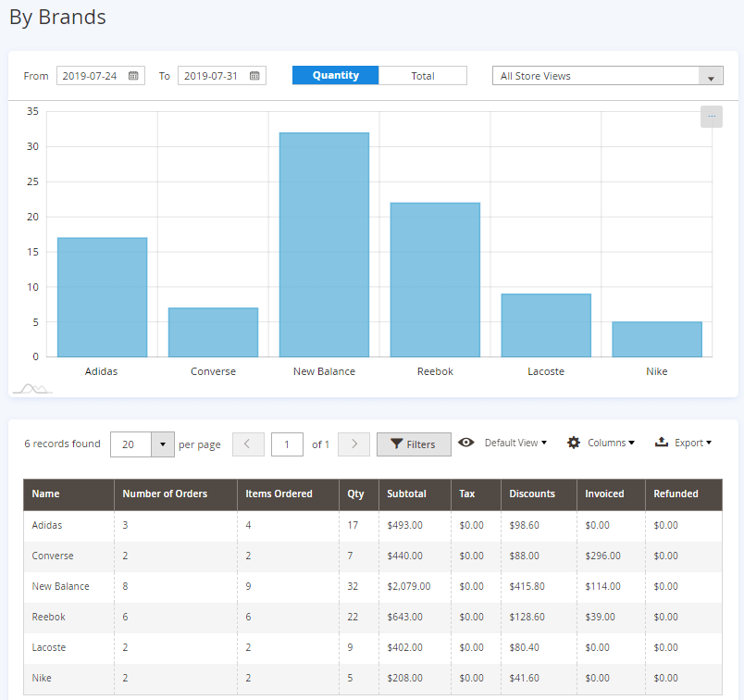Go to the next page arrow

(354, 444)
